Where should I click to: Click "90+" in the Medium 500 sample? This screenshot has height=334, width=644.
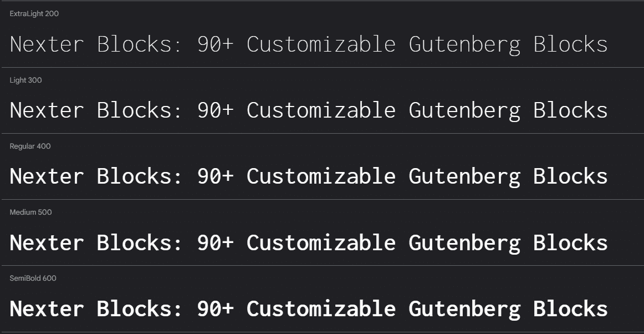[x=216, y=242]
